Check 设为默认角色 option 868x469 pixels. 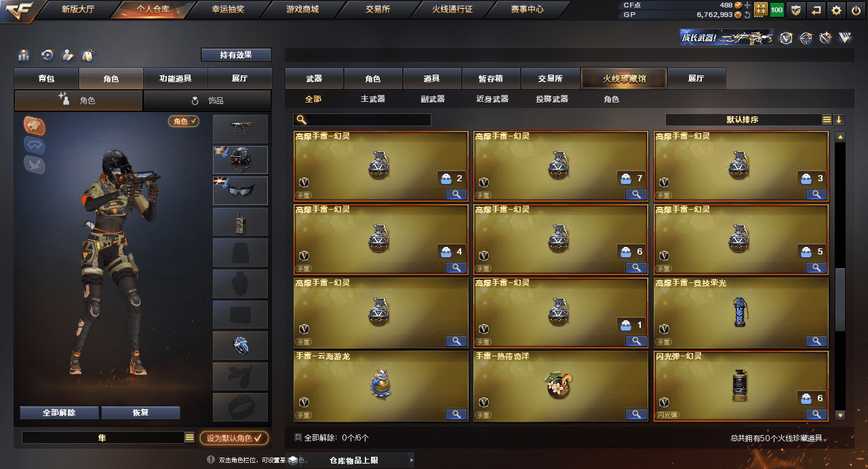point(234,438)
